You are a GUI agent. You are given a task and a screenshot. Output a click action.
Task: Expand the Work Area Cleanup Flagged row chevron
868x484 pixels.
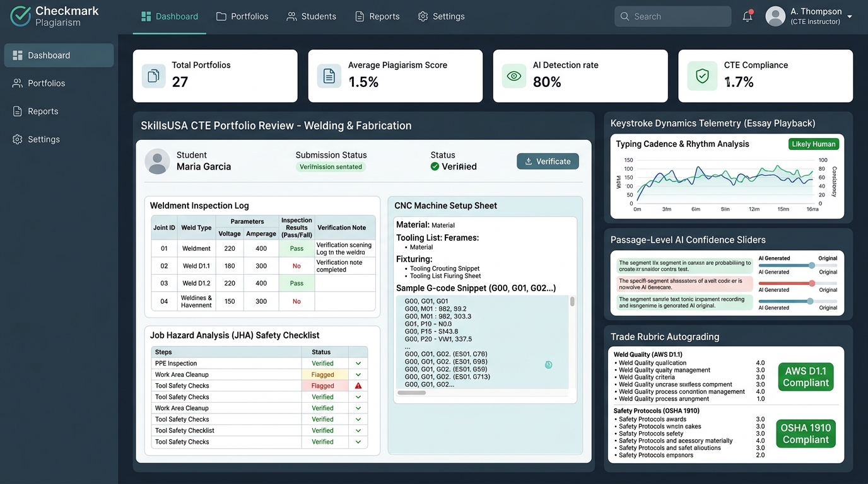click(x=358, y=374)
